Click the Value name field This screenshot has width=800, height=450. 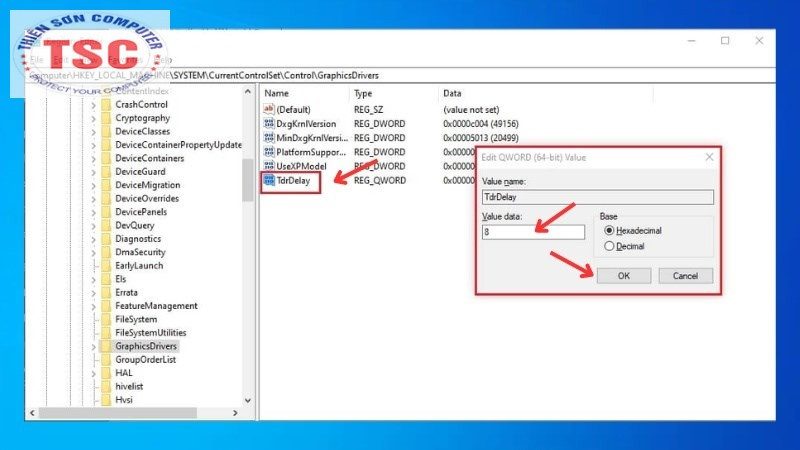[597, 197]
